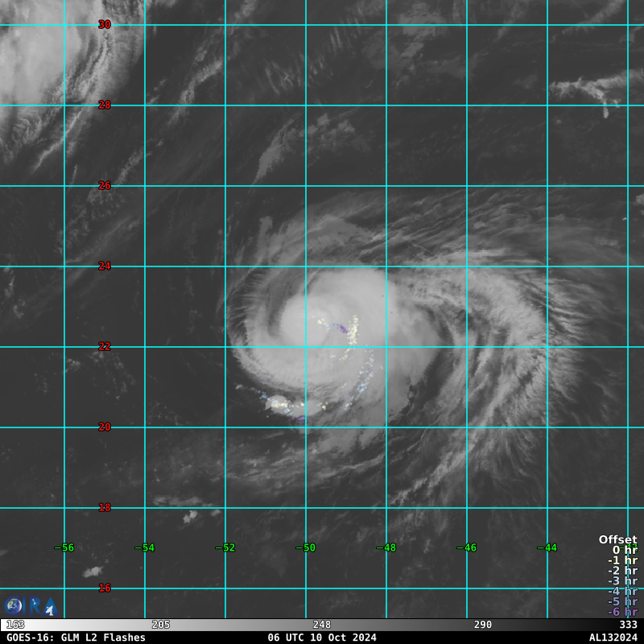Click latitude label 26
644x644 pixels.
[105, 186]
